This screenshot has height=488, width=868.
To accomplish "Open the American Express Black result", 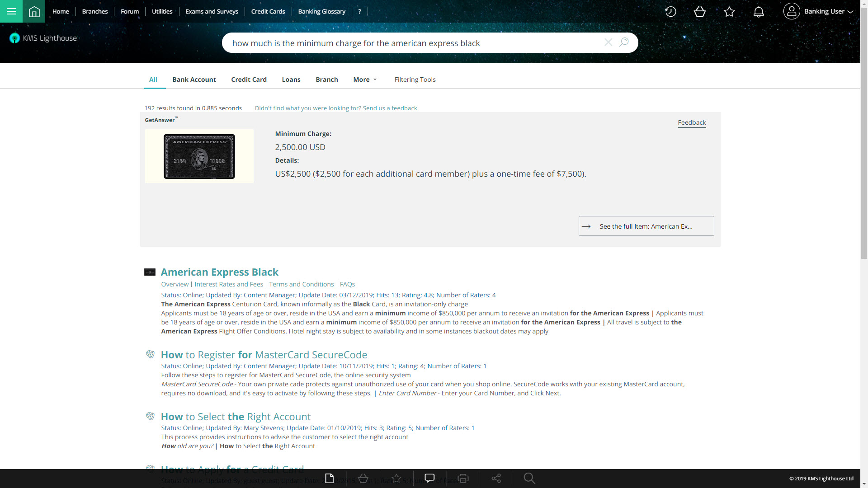I will click(220, 272).
